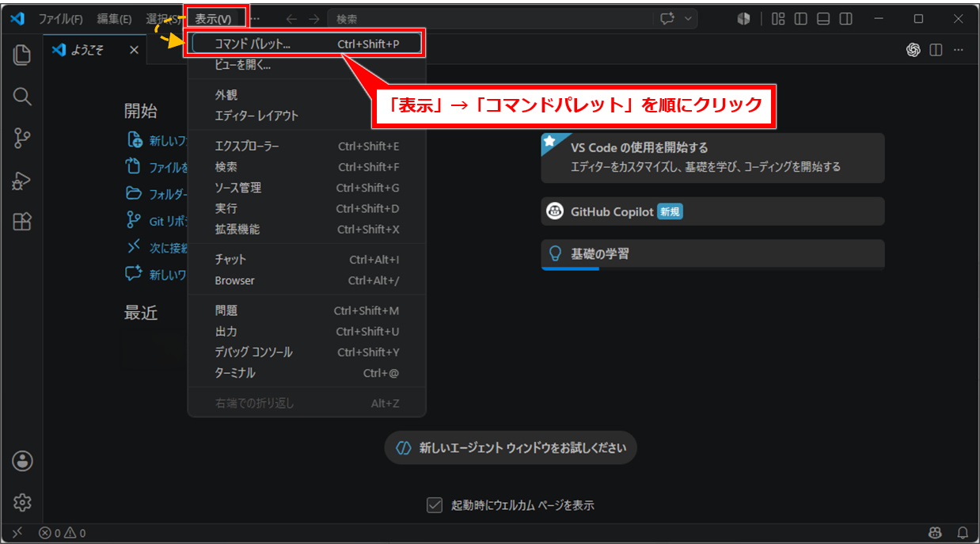The height and width of the screenshot is (544, 980).
Task: Choose 検索 in the 表示 menu
Action: pos(306,167)
